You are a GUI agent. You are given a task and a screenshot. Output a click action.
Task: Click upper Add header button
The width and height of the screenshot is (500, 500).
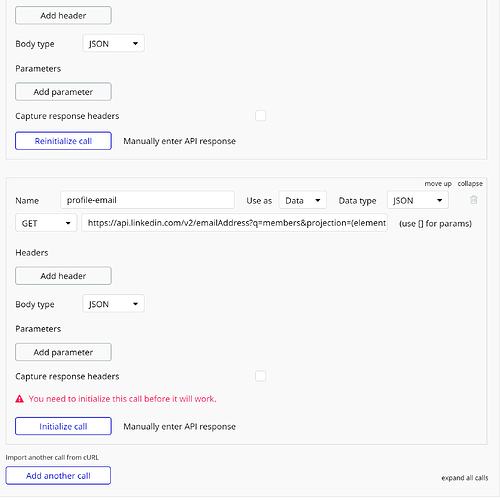tap(63, 15)
